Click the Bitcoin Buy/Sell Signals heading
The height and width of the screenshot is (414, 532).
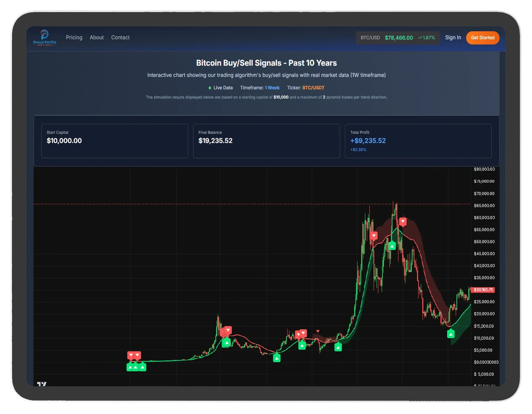click(266, 63)
